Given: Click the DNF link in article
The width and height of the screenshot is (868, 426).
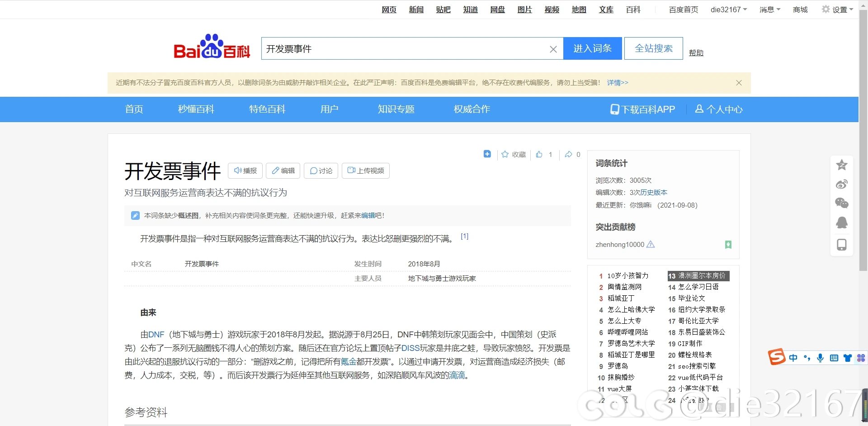Looking at the screenshot, I should coord(156,335).
